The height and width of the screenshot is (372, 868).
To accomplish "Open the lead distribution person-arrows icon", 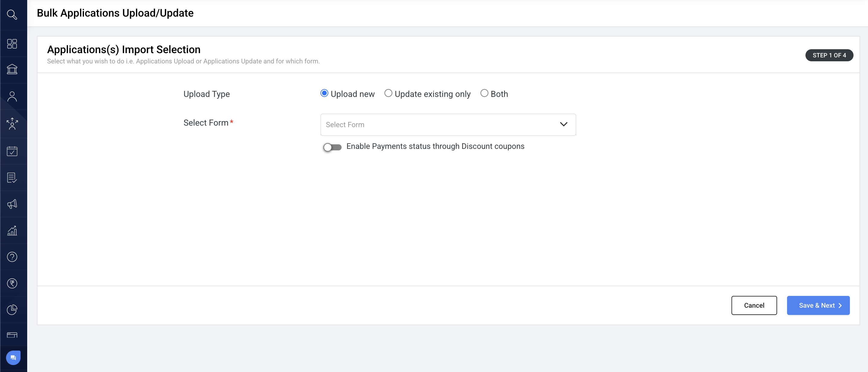I will tap(12, 124).
